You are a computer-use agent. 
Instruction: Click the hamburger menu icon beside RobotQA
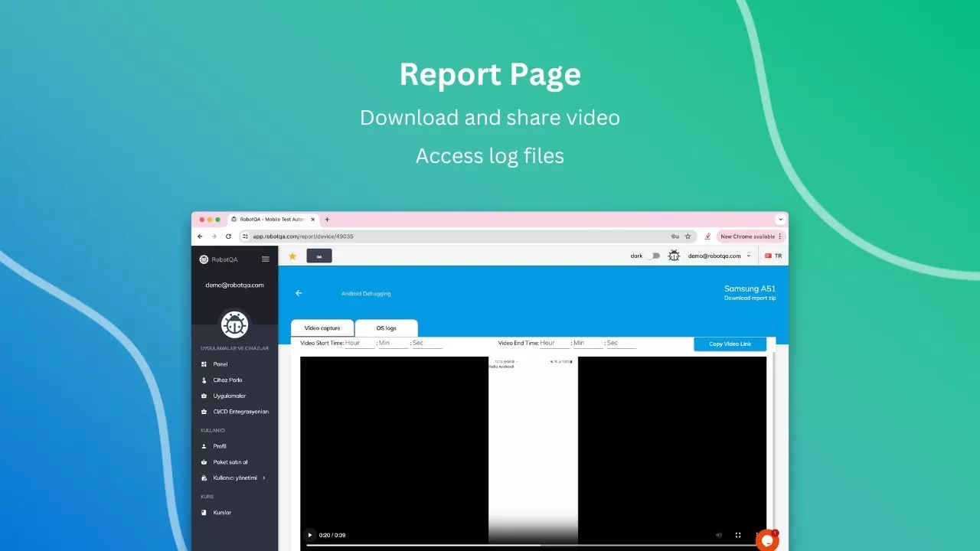click(x=266, y=259)
